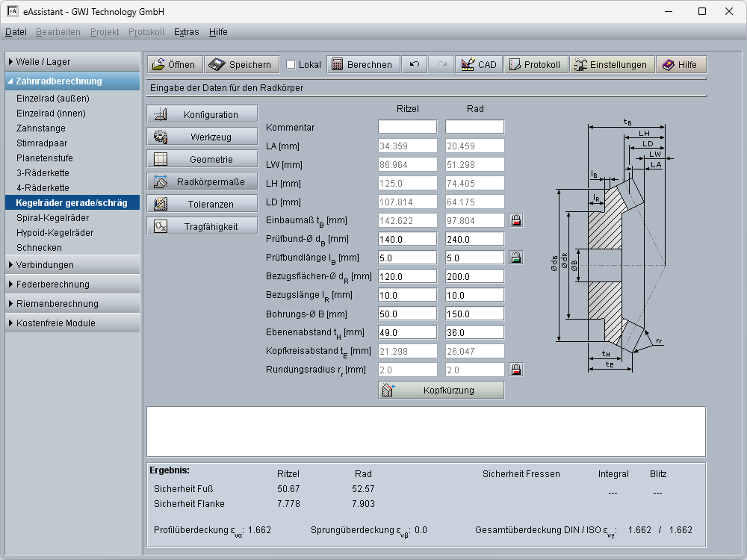Click the Ritzel Bohrungs-Ø B field
747x560 pixels.
(x=407, y=314)
